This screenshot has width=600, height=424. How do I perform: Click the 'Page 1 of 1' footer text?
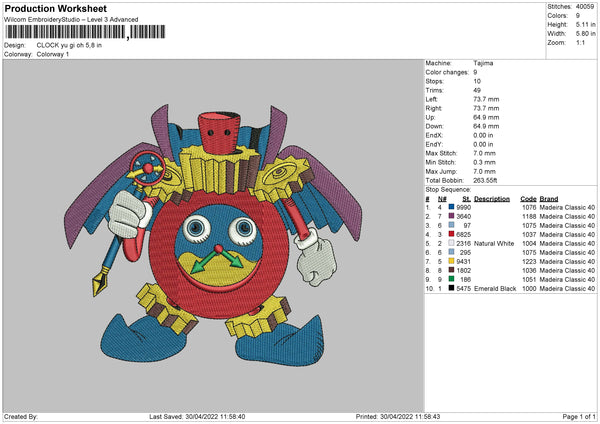coord(579,416)
